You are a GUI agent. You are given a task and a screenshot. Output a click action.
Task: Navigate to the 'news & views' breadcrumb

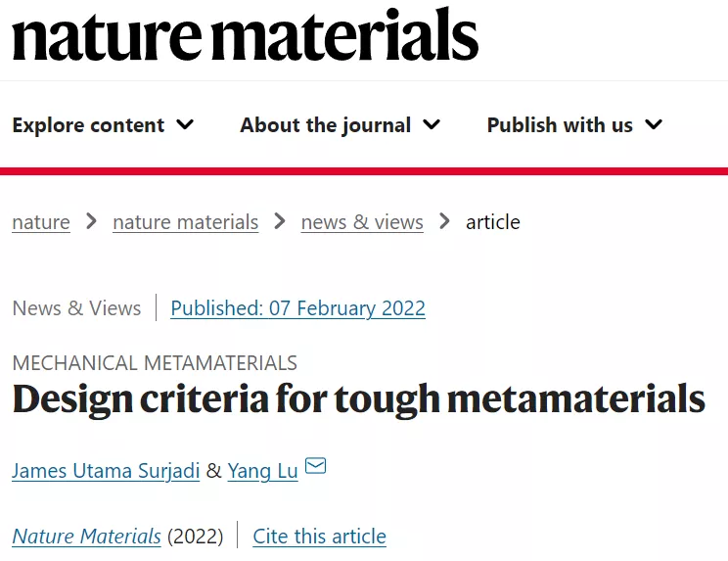(x=362, y=222)
